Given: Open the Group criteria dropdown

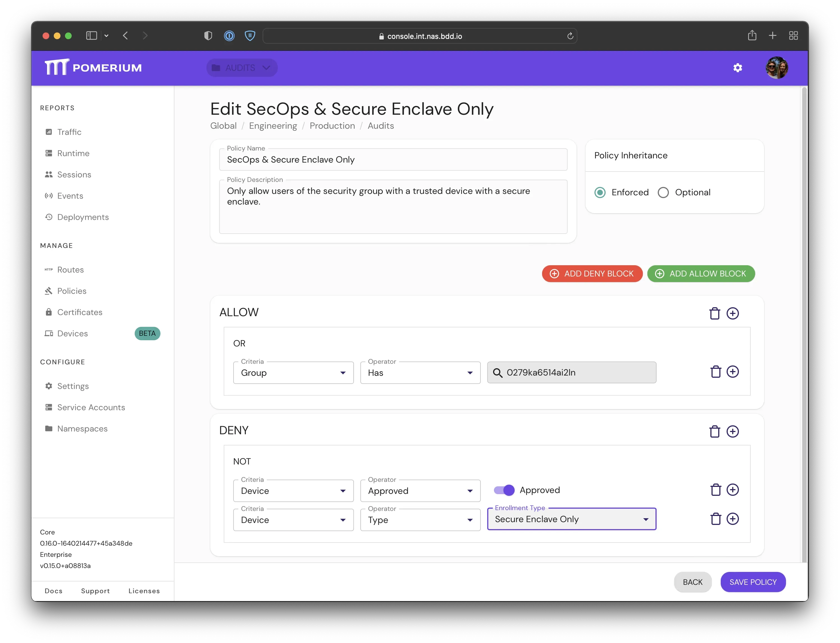Looking at the screenshot, I should [x=293, y=373].
